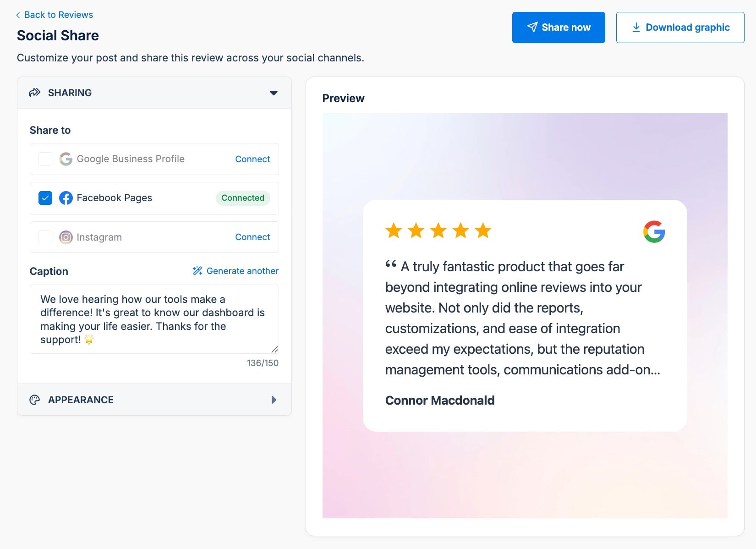Click into the caption text area

154,319
